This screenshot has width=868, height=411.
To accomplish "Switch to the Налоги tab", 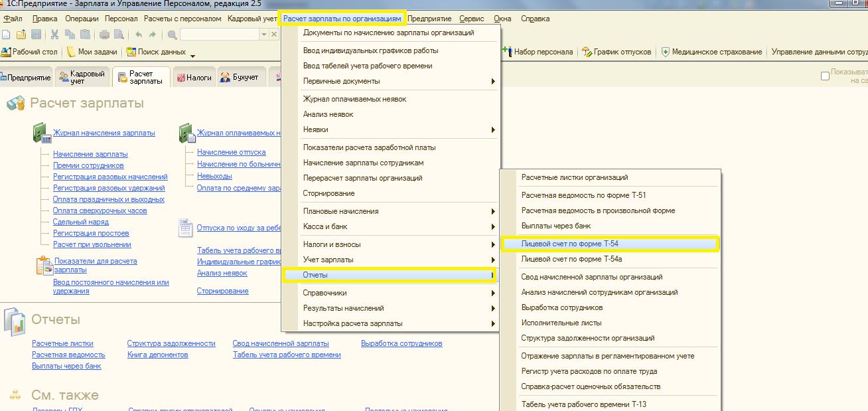I will click(194, 77).
